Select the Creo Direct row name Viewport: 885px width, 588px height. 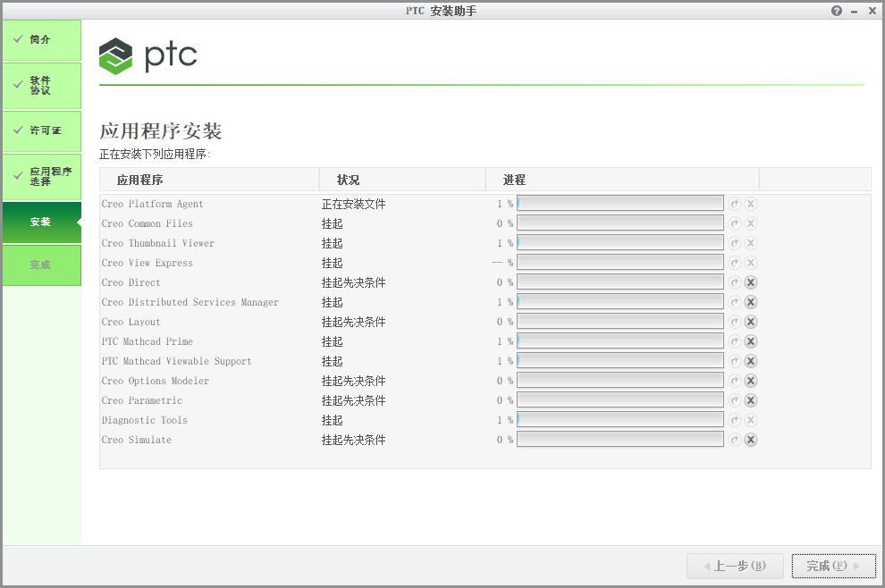(131, 282)
